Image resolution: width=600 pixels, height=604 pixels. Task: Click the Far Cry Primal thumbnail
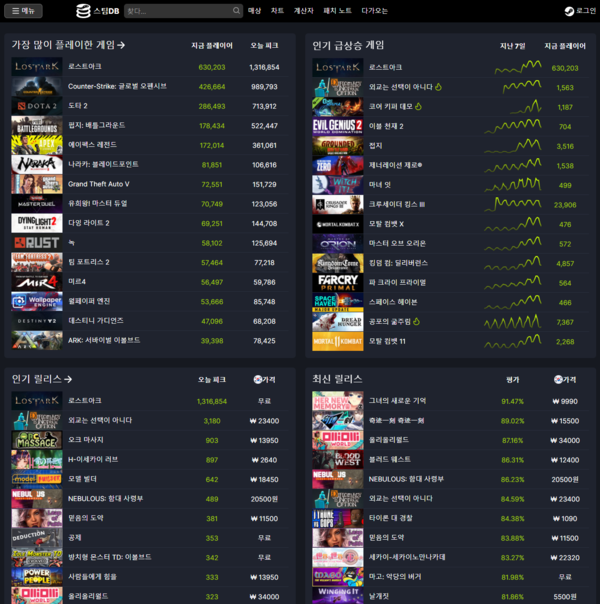[338, 283]
